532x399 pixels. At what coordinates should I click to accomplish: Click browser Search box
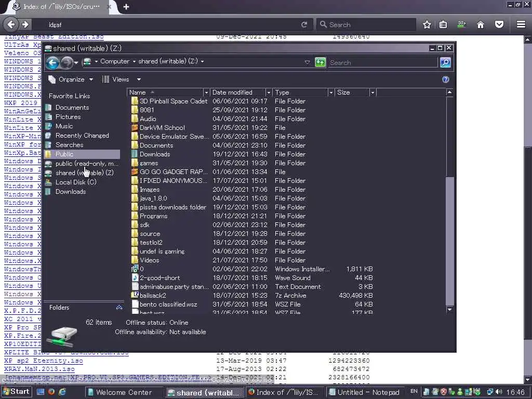click(366, 25)
